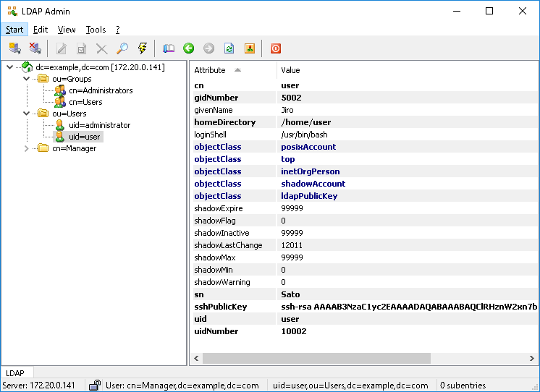Select the LDAP tab at bottom
Viewport: 540px width, 392px height.
tap(15, 373)
